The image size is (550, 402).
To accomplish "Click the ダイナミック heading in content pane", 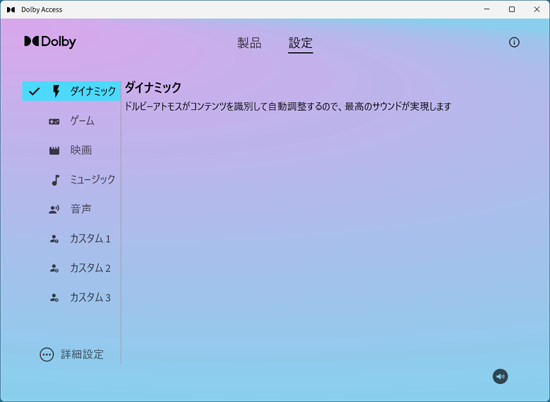I will [153, 87].
